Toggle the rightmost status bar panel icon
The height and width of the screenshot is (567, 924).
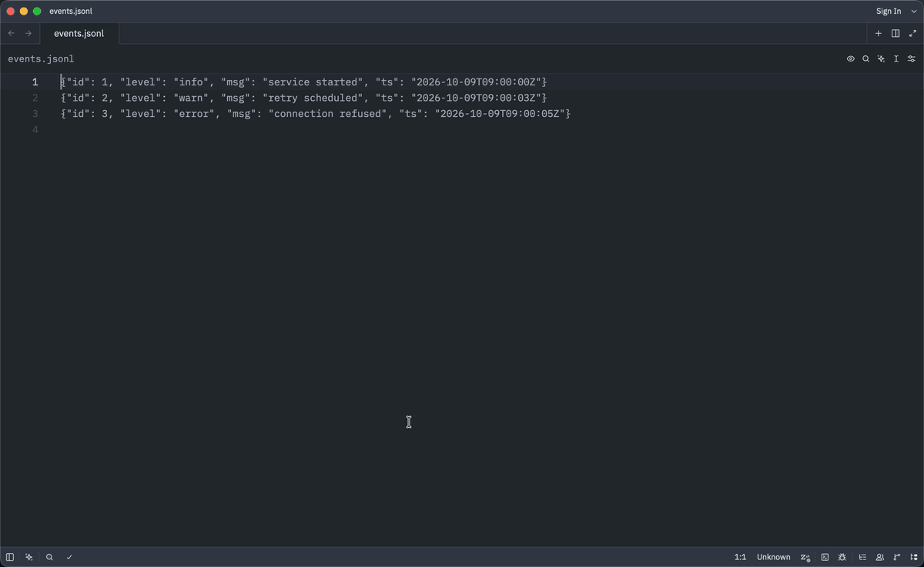point(913,557)
